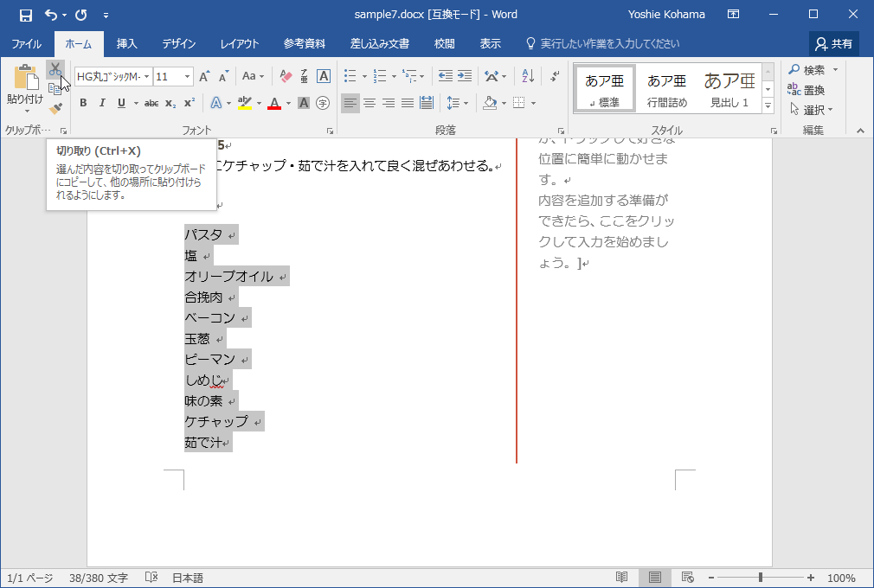This screenshot has height=588, width=874.
Task: Click the Copy icon in the clipboard group
Action: (x=55, y=88)
